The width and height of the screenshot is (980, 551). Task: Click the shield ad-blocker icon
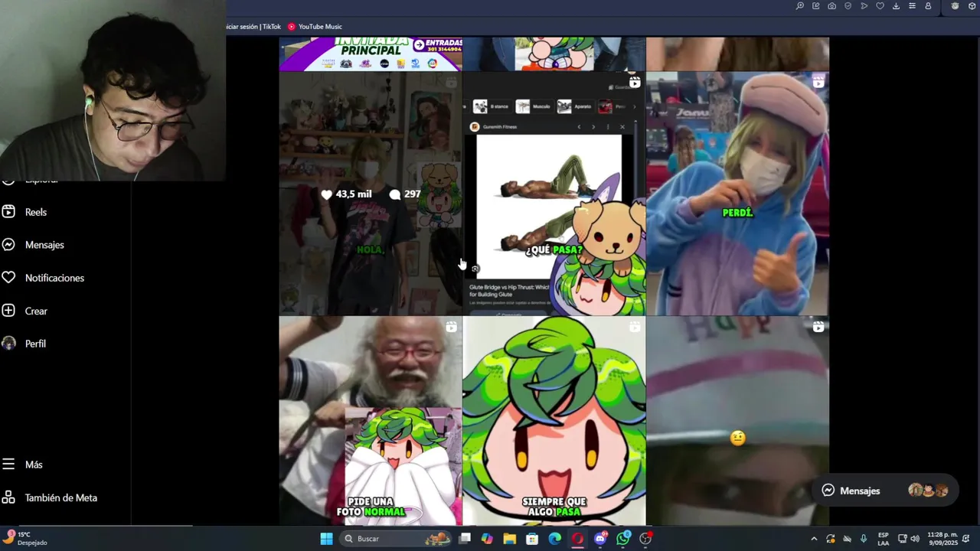(x=848, y=6)
